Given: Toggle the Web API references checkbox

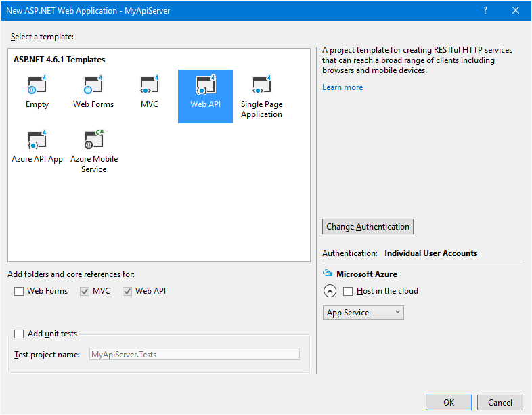Looking at the screenshot, I should coord(127,292).
